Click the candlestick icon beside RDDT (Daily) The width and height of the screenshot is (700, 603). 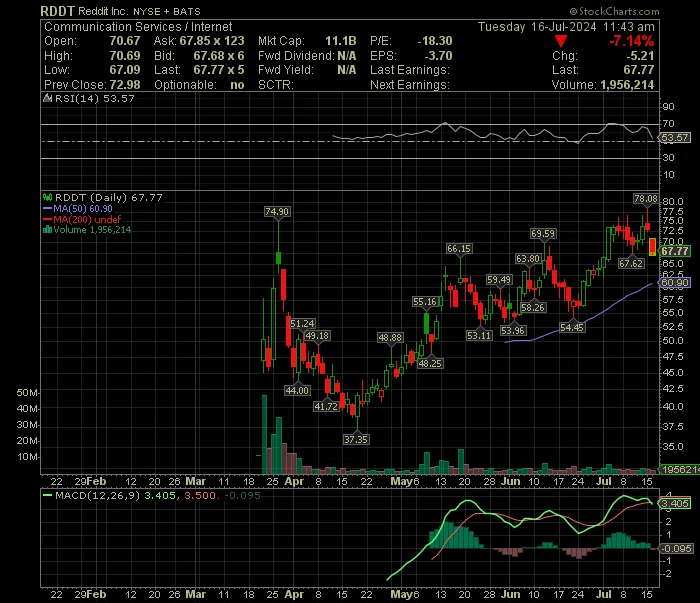click(x=47, y=197)
